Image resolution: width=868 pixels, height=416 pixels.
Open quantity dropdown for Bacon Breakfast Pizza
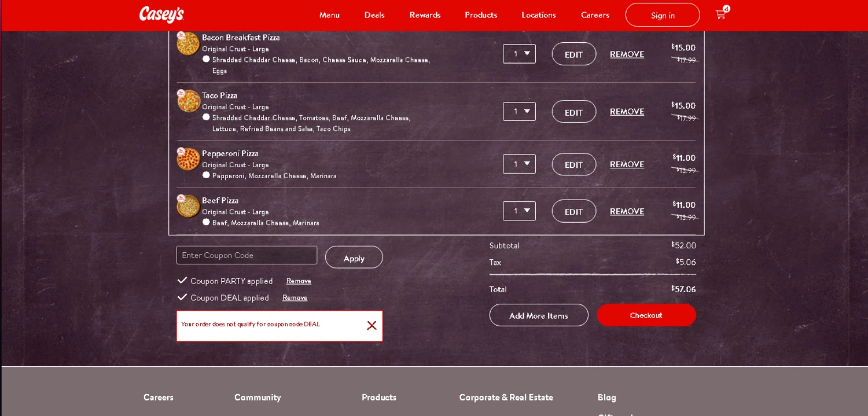(x=519, y=54)
